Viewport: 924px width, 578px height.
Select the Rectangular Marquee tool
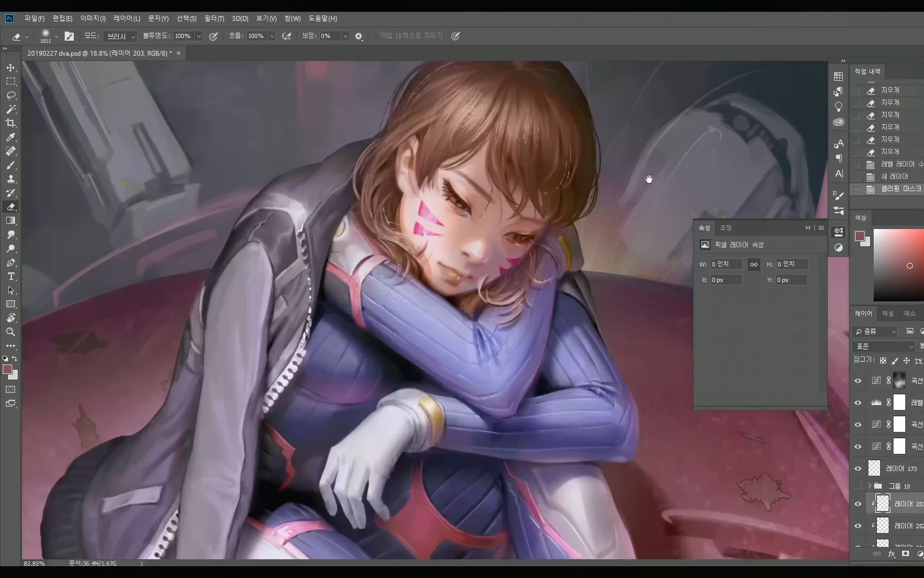click(x=11, y=82)
